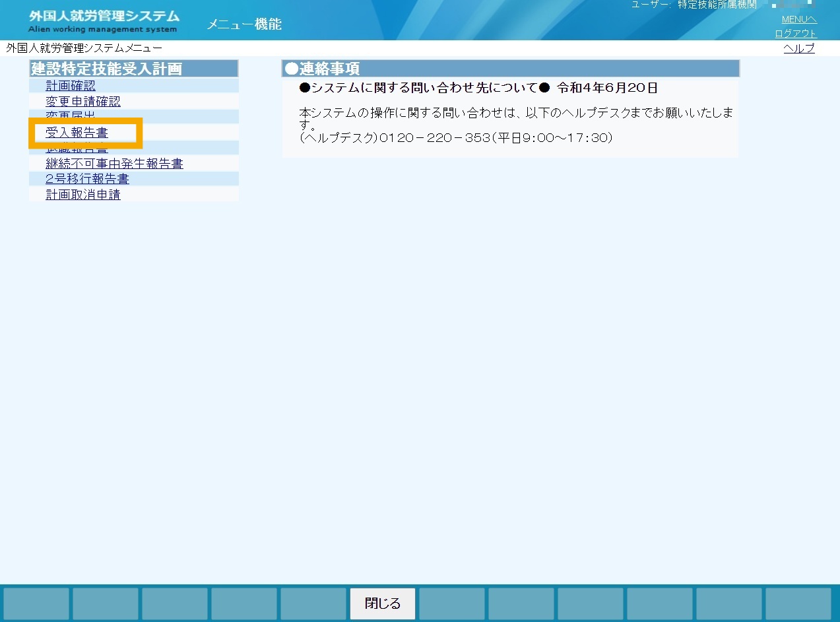Open the 計画取消申請 link
The image size is (840, 622).
click(83, 195)
